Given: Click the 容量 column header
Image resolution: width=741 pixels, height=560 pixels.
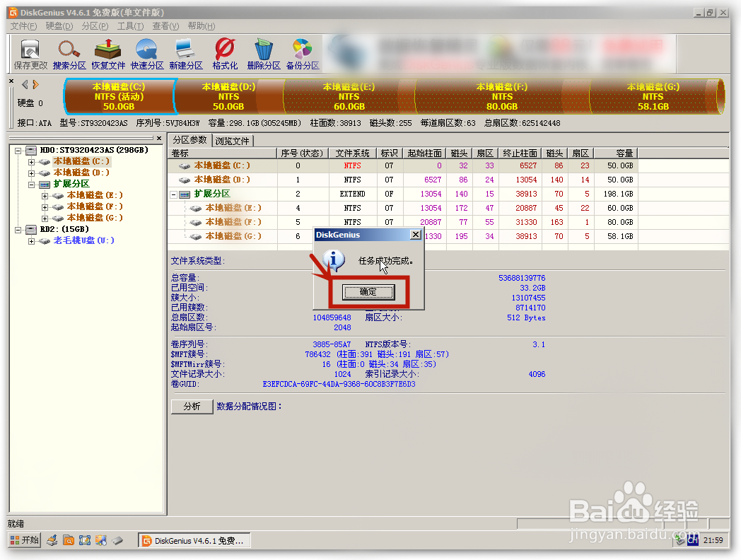Looking at the screenshot, I should [x=617, y=153].
